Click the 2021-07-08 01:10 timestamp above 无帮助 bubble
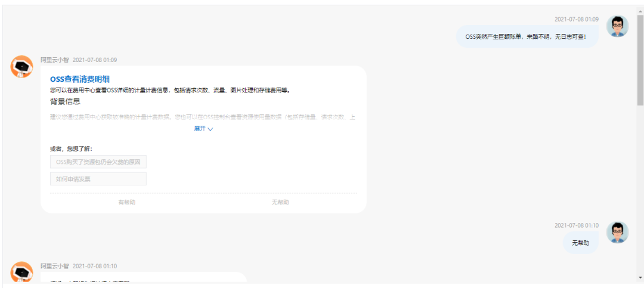644x288 pixels. point(576,225)
